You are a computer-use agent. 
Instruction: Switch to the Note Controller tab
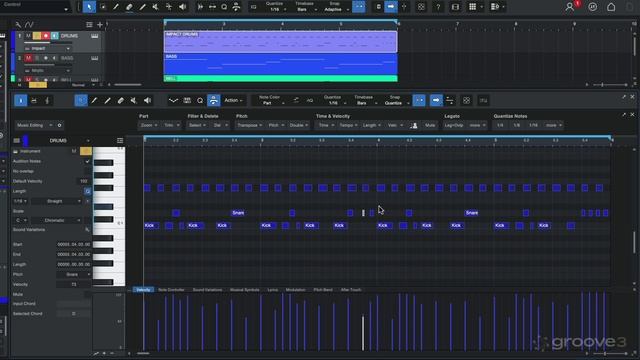tap(171, 290)
